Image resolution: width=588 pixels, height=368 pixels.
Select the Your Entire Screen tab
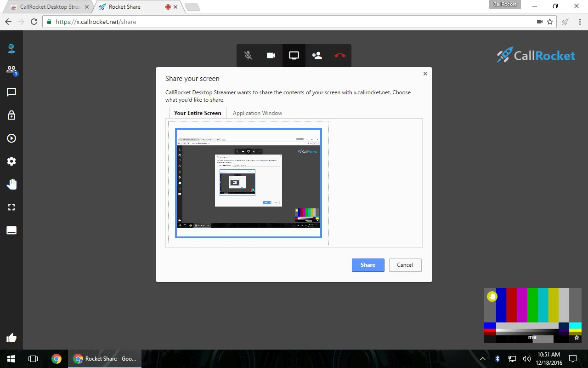pyautogui.click(x=198, y=113)
